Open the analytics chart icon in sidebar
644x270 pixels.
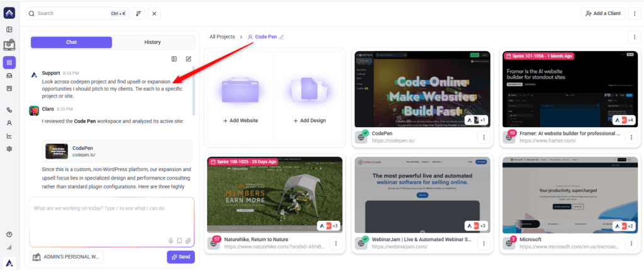9,136
